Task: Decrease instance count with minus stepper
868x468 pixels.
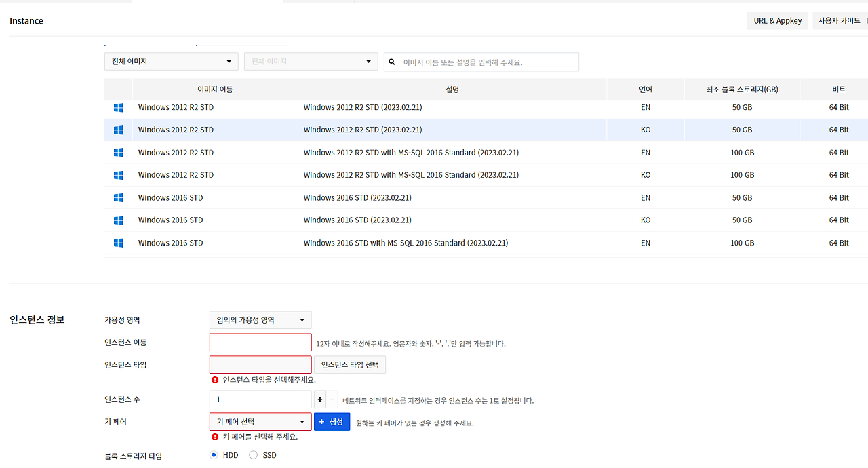Action: click(332, 399)
